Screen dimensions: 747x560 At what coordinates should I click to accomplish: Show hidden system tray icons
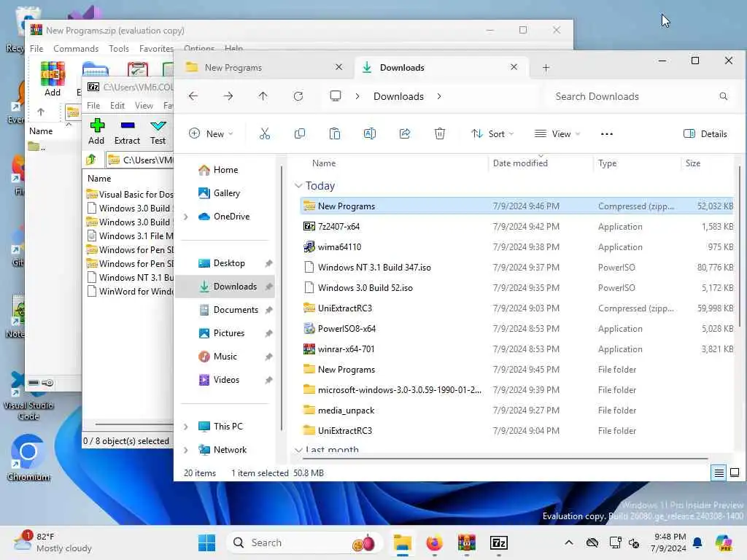pos(569,542)
